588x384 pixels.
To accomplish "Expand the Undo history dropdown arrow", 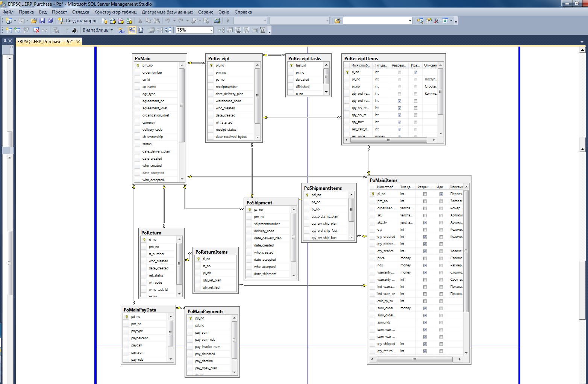I will pyautogui.click(x=174, y=21).
